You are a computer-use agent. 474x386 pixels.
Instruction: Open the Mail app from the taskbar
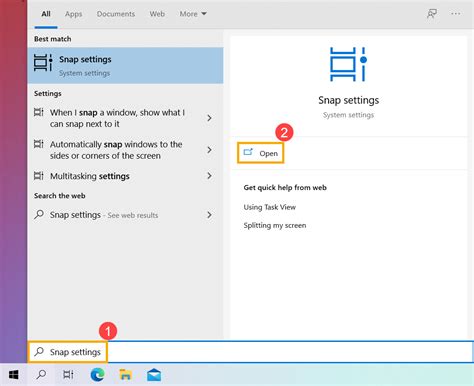(154, 375)
